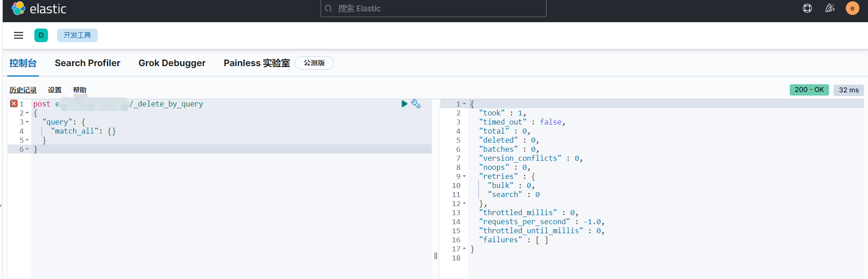
Task: Switch to the 控制台 tab
Action: [23, 63]
